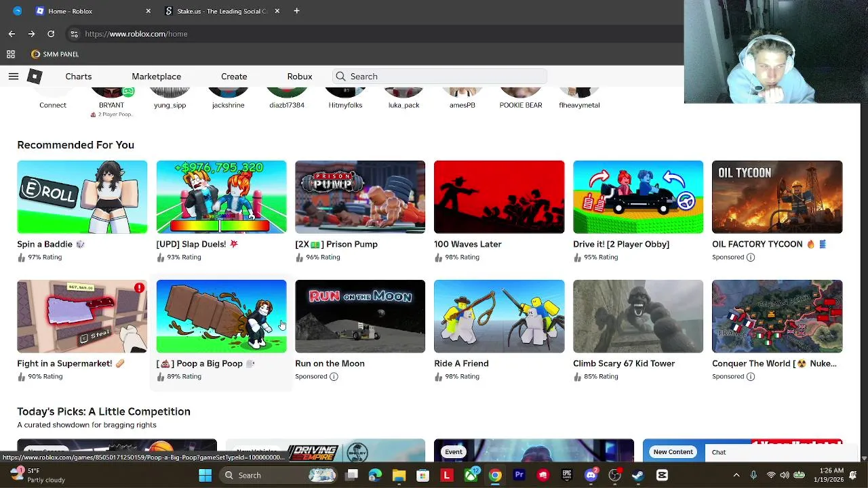The height and width of the screenshot is (488, 868).
Task: Click sponsored info icon under Conquer The World
Action: (751, 377)
